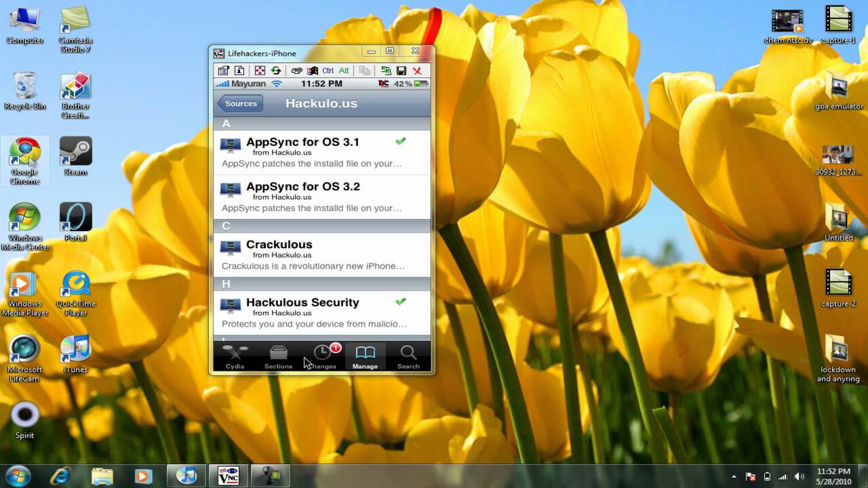868x488 pixels.
Task: Open the Crackulous package entry
Action: (322, 255)
